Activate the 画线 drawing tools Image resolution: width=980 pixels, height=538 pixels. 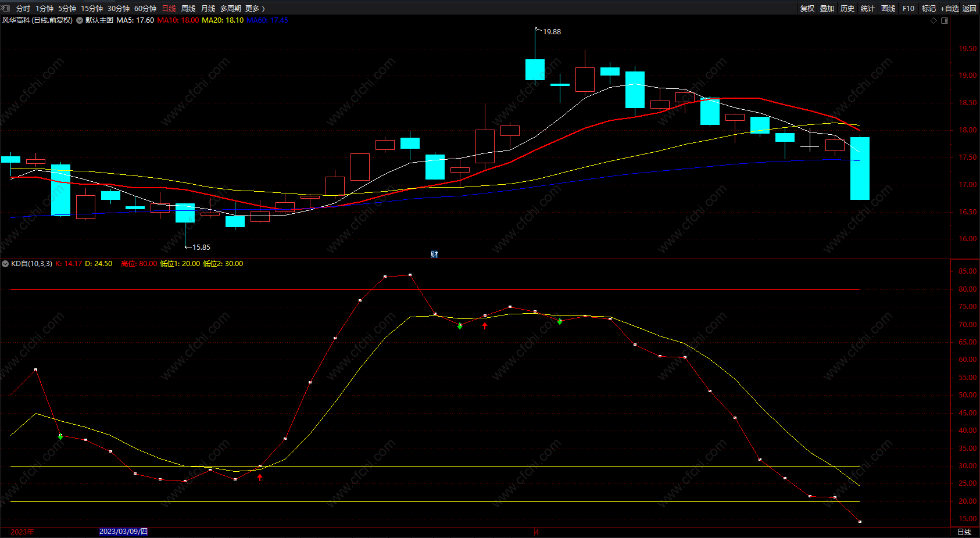[x=888, y=9]
